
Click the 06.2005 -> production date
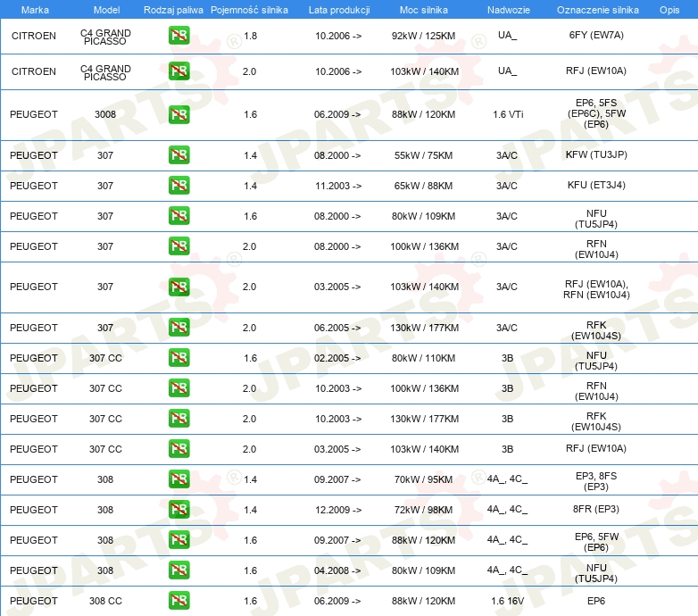[x=337, y=328]
